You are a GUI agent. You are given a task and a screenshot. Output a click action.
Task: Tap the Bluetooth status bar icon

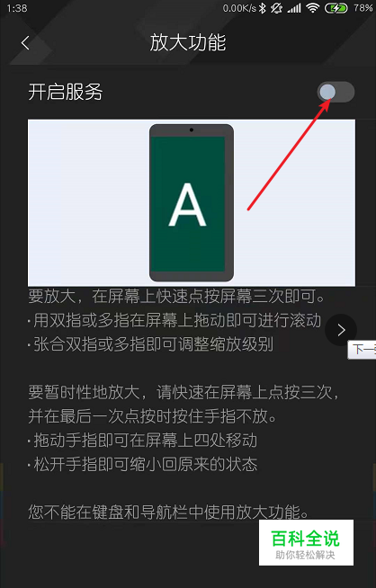click(x=263, y=8)
